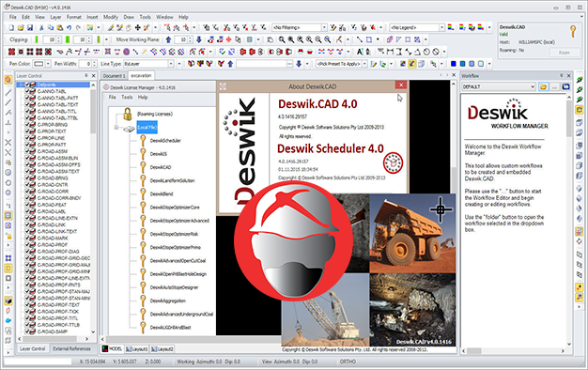This screenshot has width=588, height=370.
Task: Toggle checkbox for C-ROAD-CNTR layer
Action: tap(27, 185)
